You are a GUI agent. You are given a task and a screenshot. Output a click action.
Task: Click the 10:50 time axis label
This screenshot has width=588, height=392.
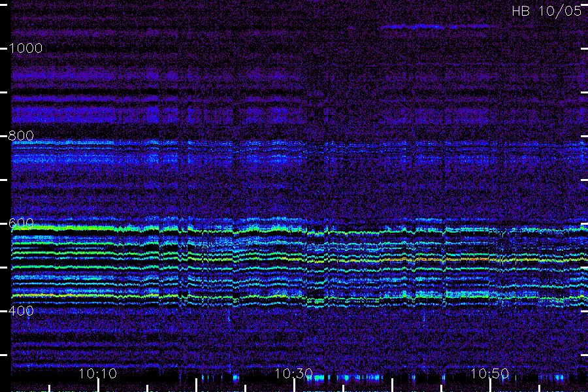[489, 374]
